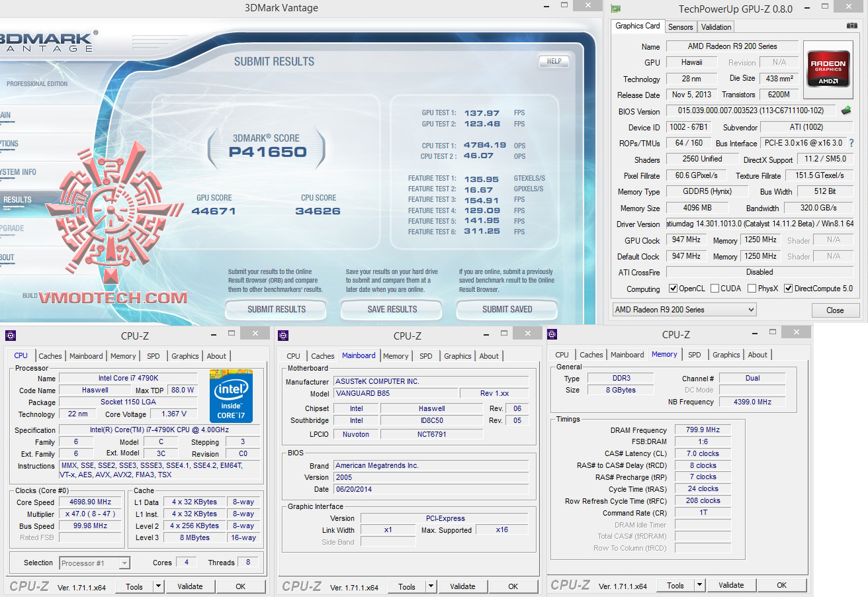The image size is (868, 597).
Task: Click the memory Size value 8 GBytes
Action: (620, 390)
